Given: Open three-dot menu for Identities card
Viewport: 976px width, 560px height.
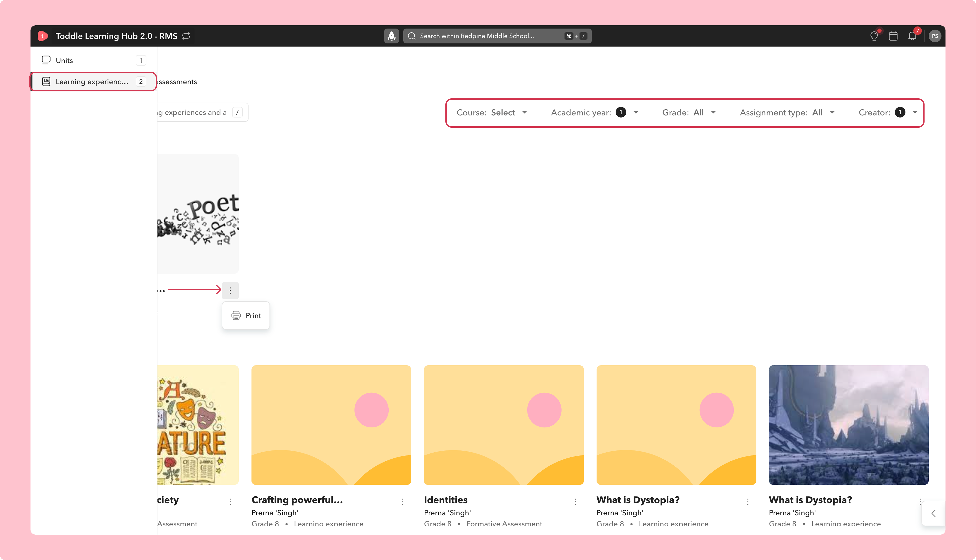Looking at the screenshot, I should 575,502.
